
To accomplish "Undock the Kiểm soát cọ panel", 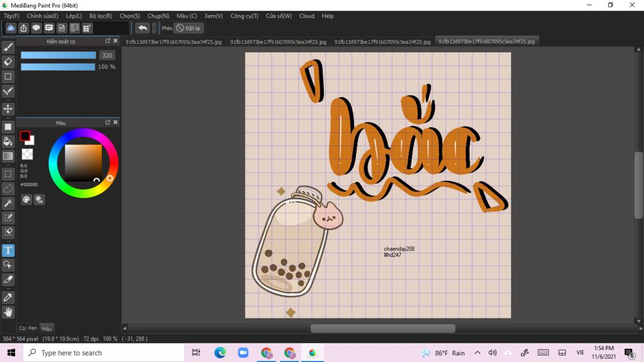I will [108, 41].
